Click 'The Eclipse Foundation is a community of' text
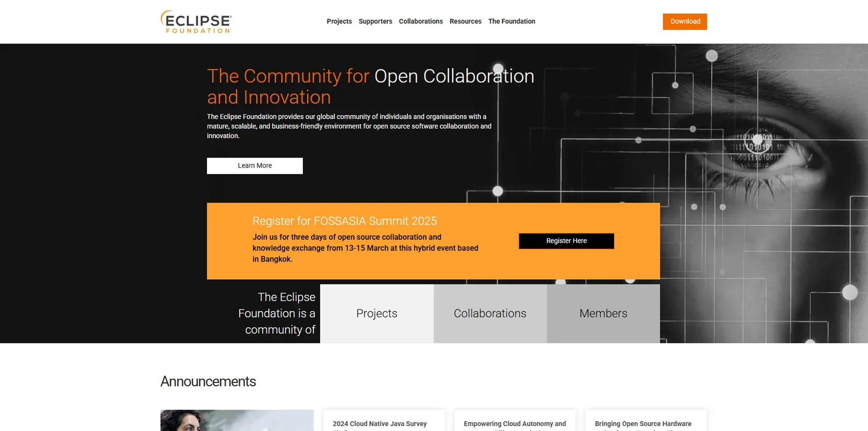 pyautogui.click(x=277, y=314)
